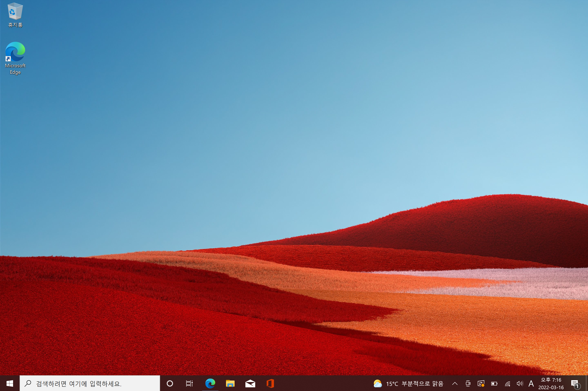Click the Meet Now camera tray icon
588x391 pixels.
click(468, 383)
